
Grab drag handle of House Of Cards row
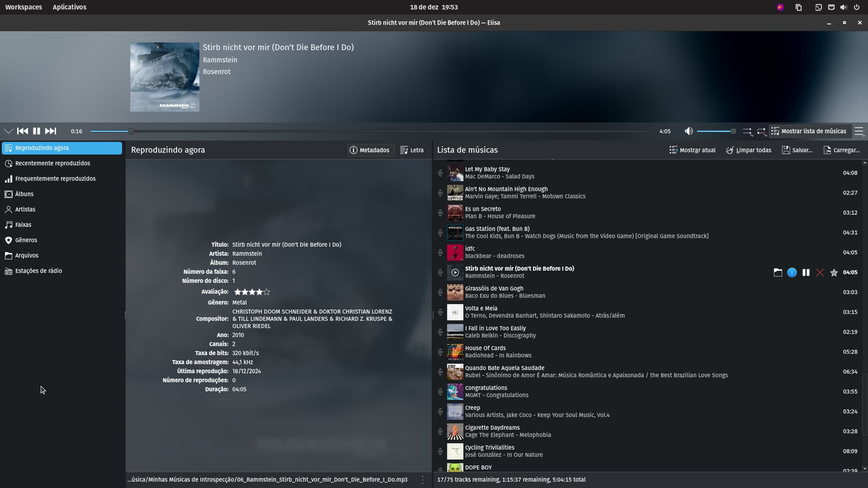pyautogui.click(x=440, y=352)
